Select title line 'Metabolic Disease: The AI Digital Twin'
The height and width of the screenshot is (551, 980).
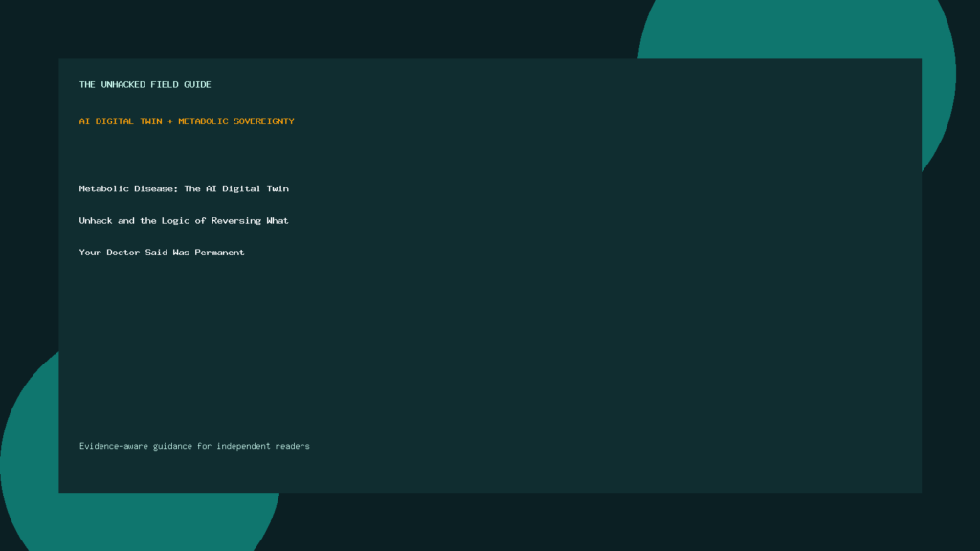pyautogui.click(x=184, y=188)
